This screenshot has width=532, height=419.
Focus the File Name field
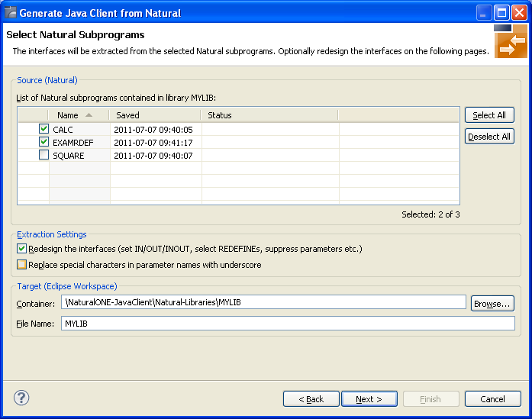tap(288, 324)
